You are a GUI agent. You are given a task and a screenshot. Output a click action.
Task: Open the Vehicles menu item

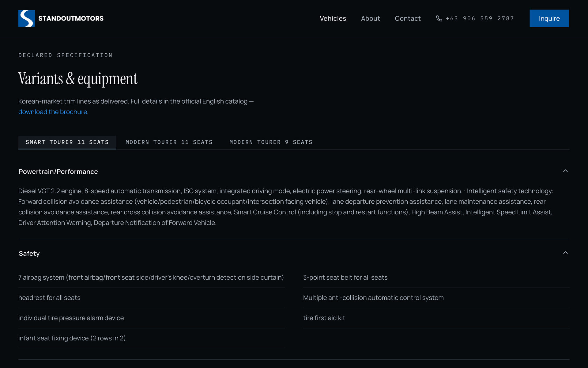tap(333, 18)
